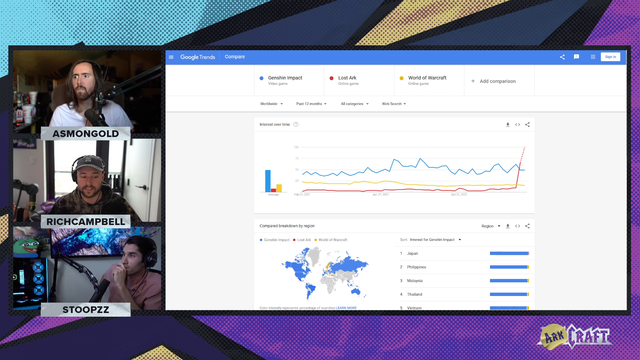Screen dimensions: 640x360
Task: Click the Google Trends logo
Action: point(198,57)
